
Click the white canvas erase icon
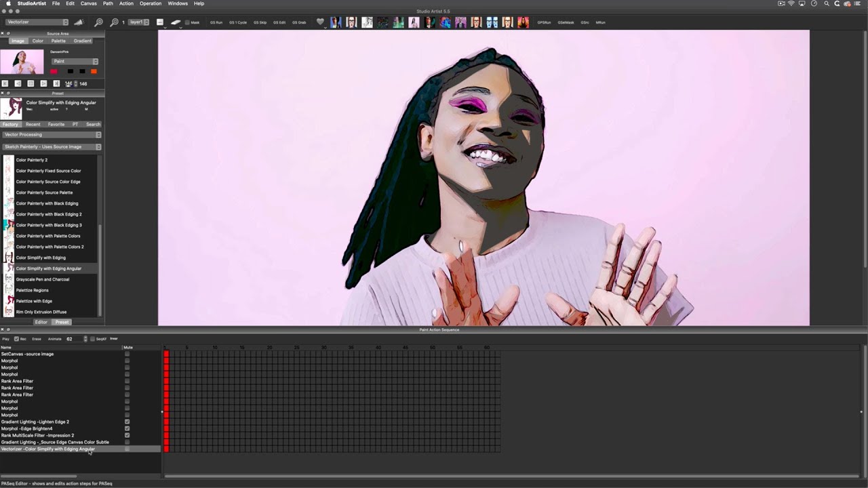(x=160, y=22)
